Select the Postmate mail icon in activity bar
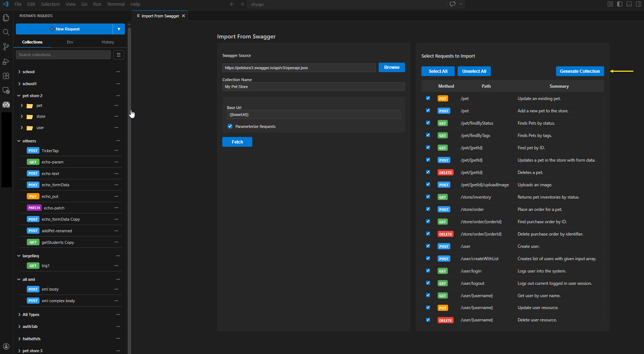Screen dimensions: 644x354 (6, 105)
